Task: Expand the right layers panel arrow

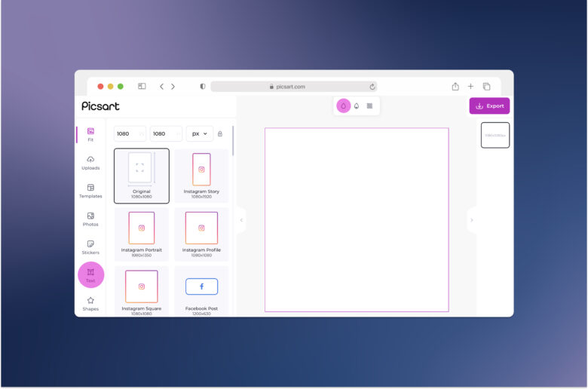Action: tap(472, 220)
